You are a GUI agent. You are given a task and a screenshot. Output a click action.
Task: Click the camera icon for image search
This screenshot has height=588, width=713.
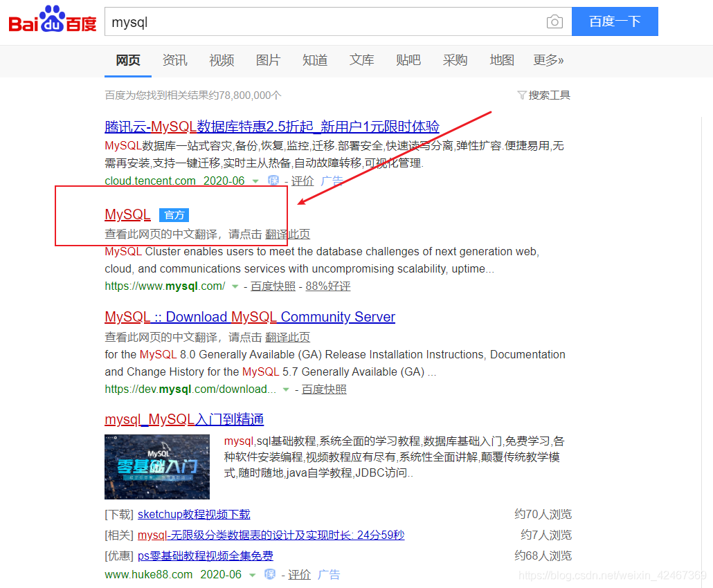click(x=554, y=21)
